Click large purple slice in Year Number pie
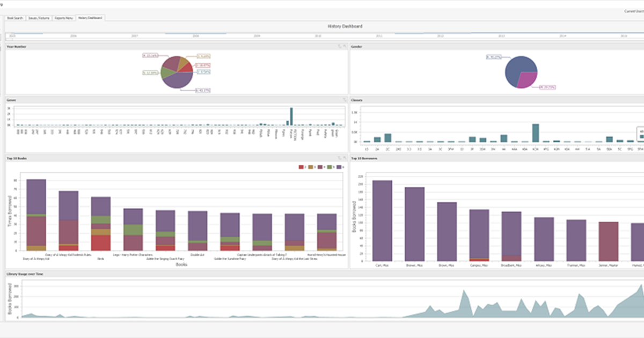Screen dimensions: 644x338 pyautogui.click(x=177, y=80)
